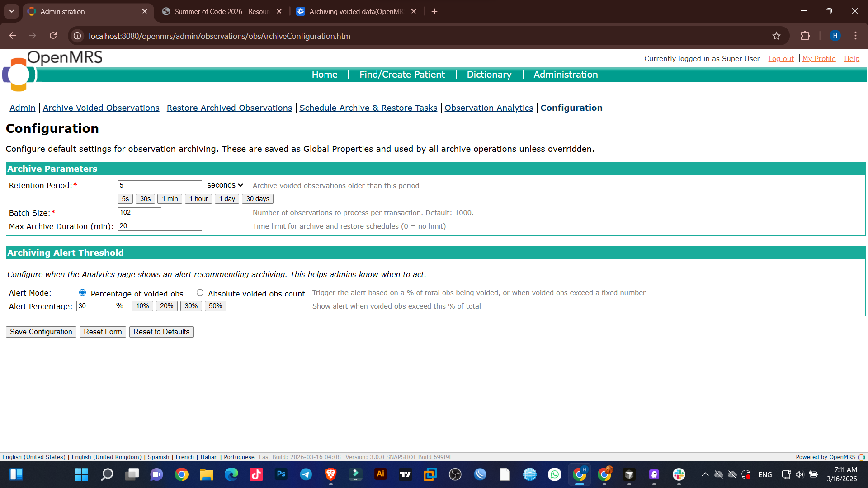Open WhatsApp from the taskbar

point(554,474)
